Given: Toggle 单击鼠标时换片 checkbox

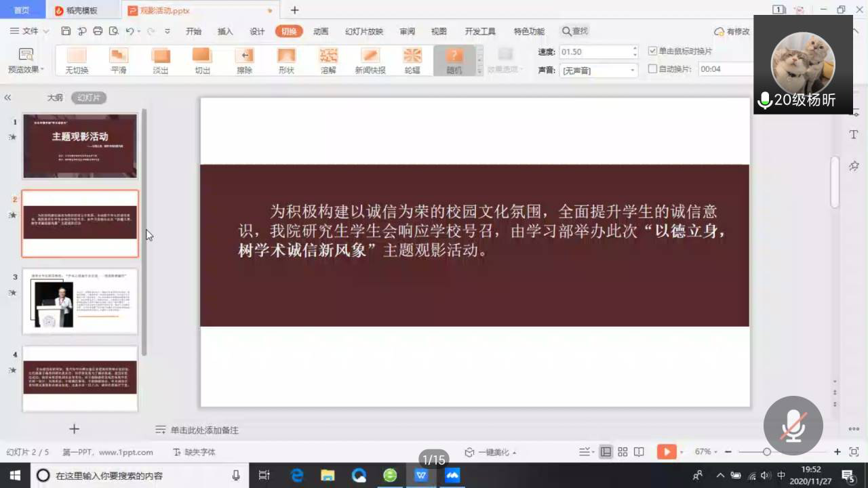Looking at the screenshot, I should coord(652,52).
